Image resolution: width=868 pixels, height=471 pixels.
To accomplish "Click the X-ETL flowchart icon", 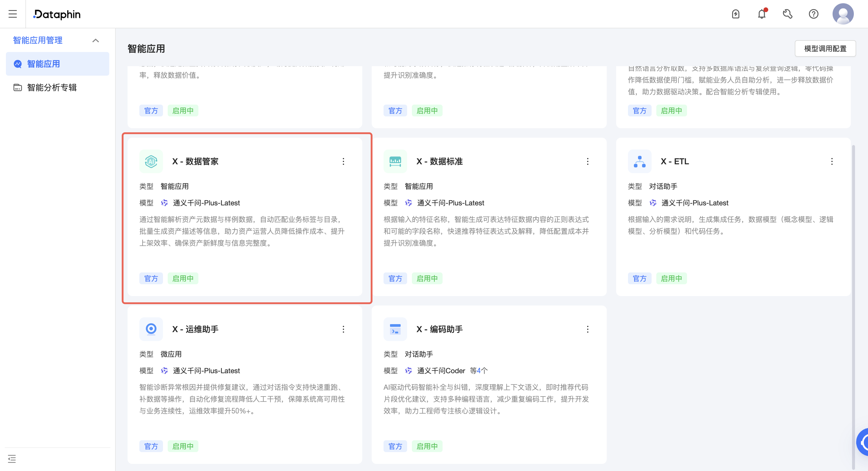I will coord(639,161).
